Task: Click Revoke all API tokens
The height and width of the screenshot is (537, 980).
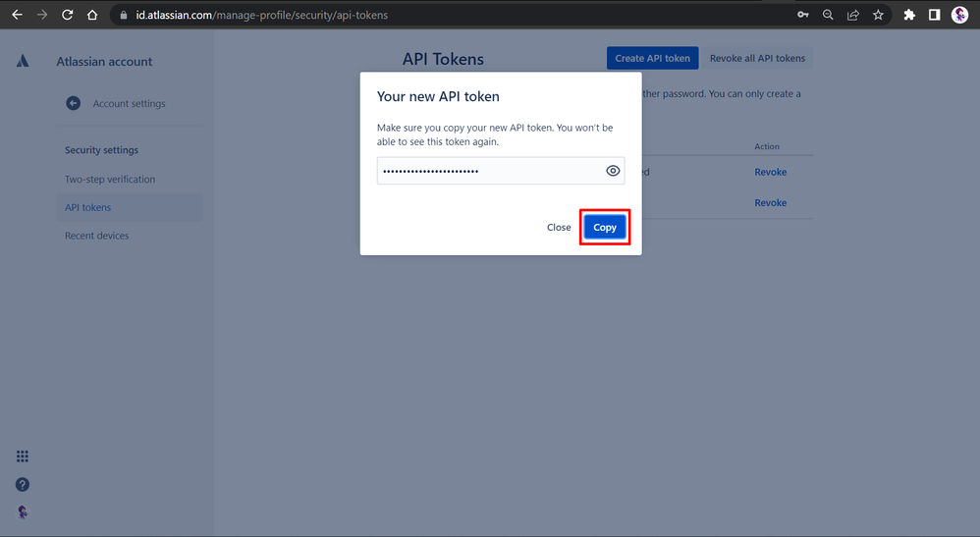Action: 757,58
